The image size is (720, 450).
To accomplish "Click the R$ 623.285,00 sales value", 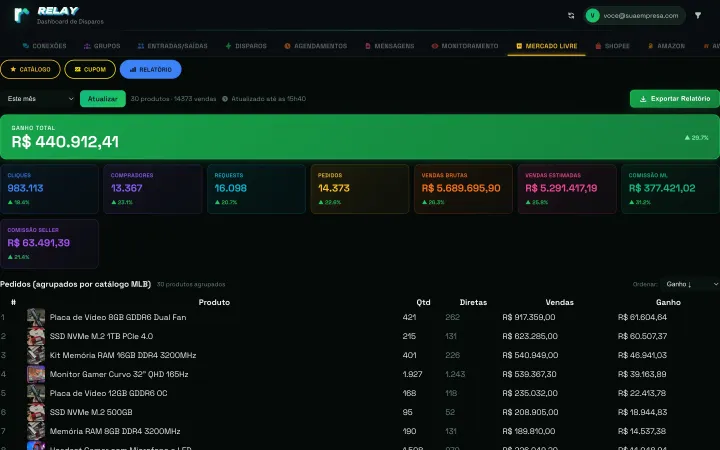I will 530,336.
